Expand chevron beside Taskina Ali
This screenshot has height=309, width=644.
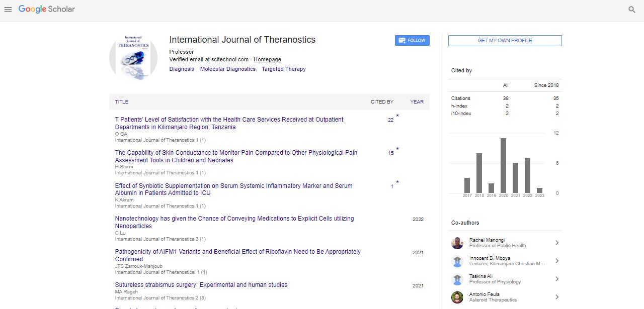(557, 279)
